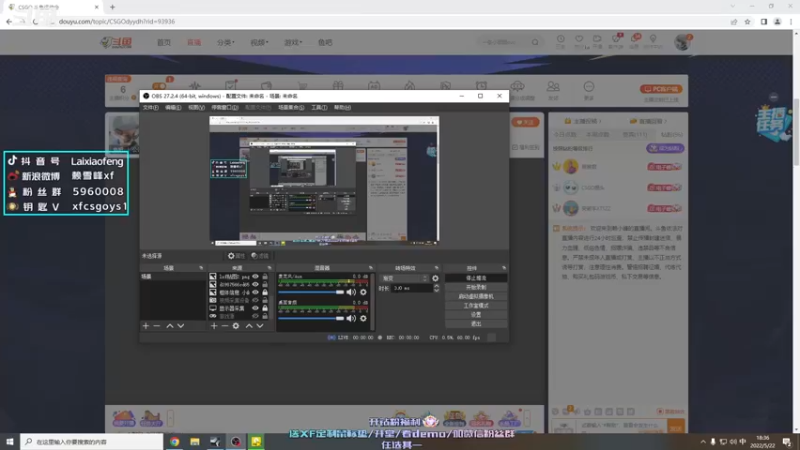Show hidden system tray icons chevron
The height and width of the screenshot is (450, 800).
(703, 442)
